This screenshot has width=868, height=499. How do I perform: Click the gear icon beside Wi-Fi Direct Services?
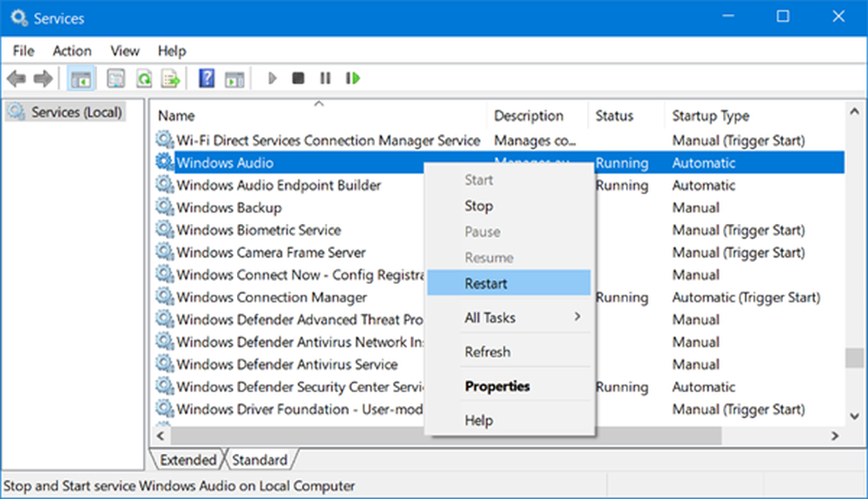pyautogui.click(x=164, y=140)
